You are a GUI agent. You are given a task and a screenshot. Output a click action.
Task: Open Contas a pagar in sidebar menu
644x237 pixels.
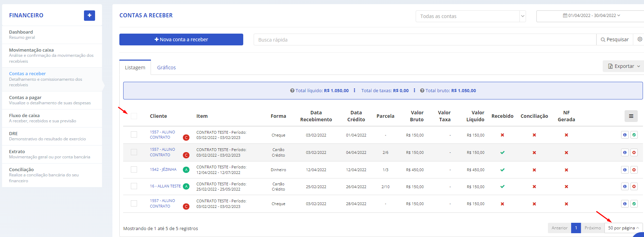52,100
